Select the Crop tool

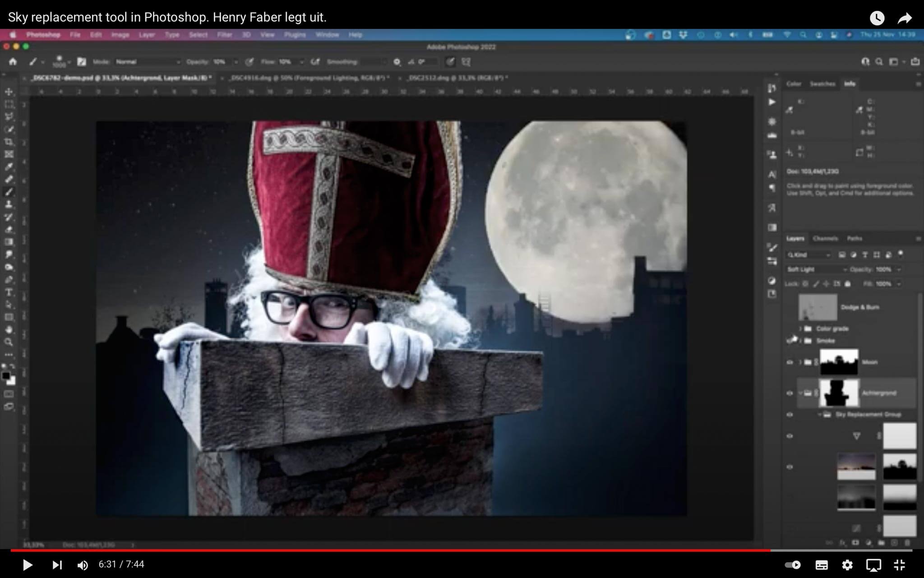pyautogui.click(x=9, y=142)
